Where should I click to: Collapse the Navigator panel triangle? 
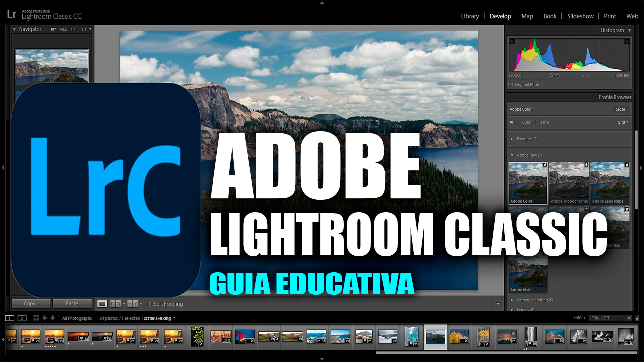(14, 29)
